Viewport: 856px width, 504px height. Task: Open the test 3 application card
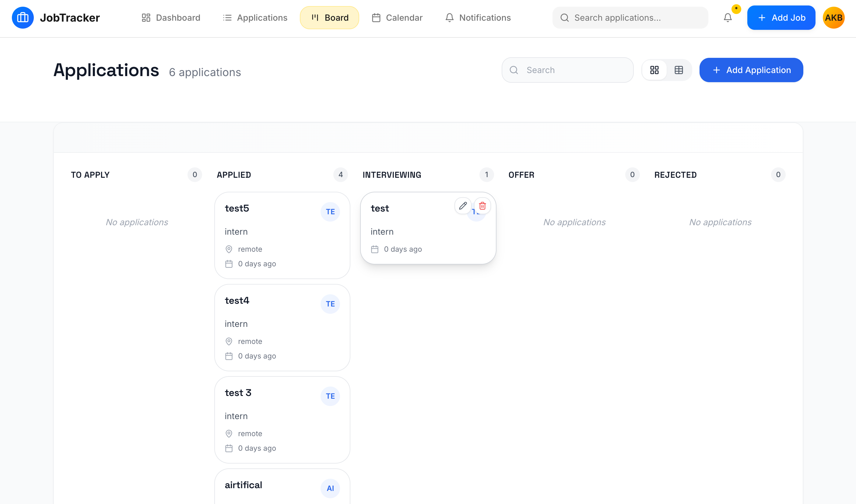(282, 420)
